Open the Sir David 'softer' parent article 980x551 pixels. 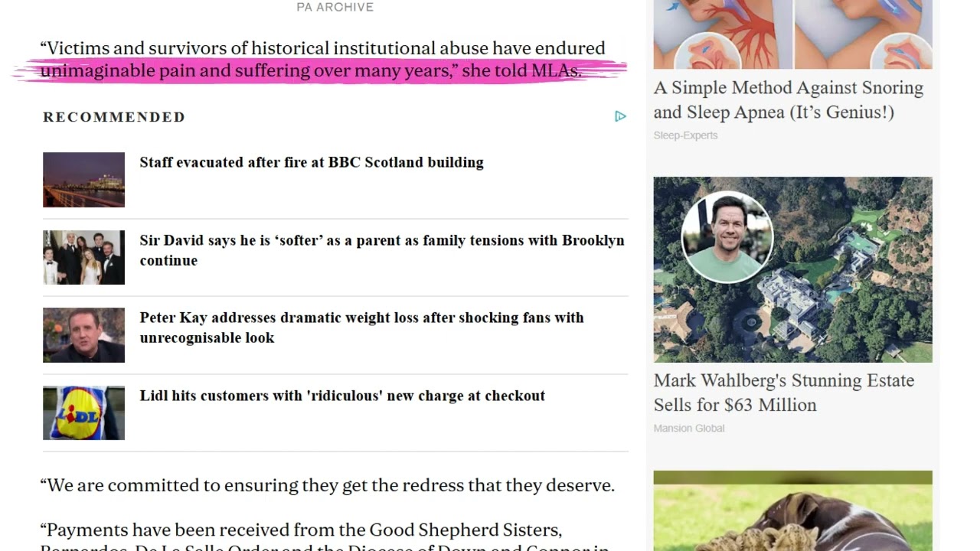[382, 250]
